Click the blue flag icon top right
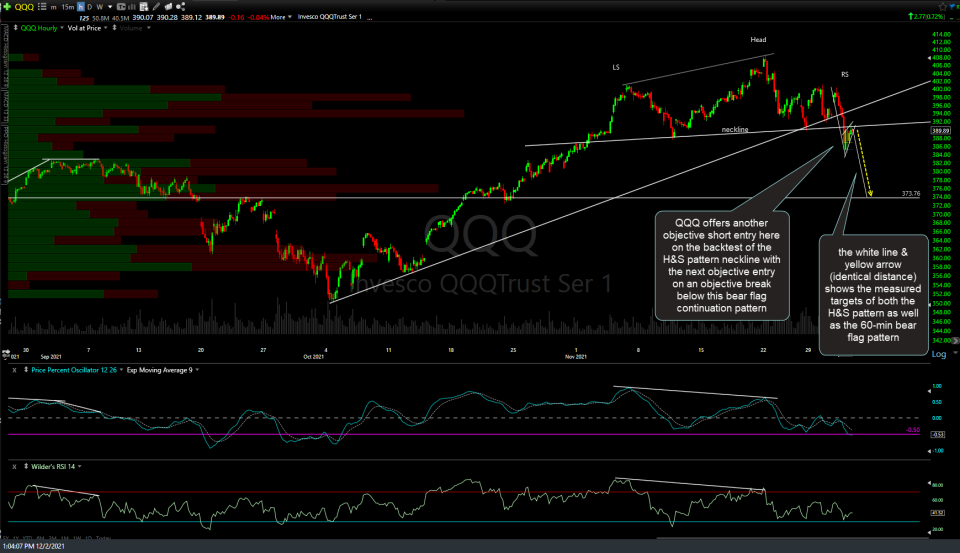Image resolution: width=960 pixels, height=553 pixels. [951, 6]
